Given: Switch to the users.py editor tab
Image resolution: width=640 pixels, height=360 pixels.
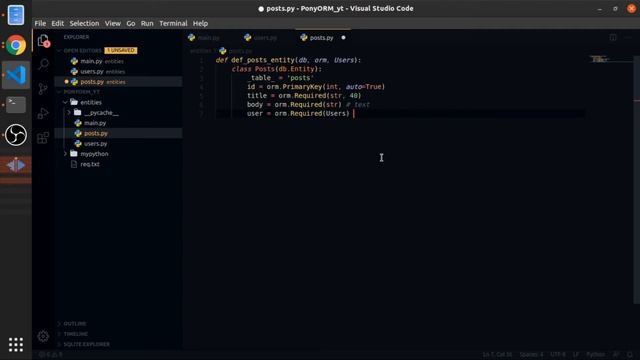Looking at the screenshot, I should pos(266,38).
